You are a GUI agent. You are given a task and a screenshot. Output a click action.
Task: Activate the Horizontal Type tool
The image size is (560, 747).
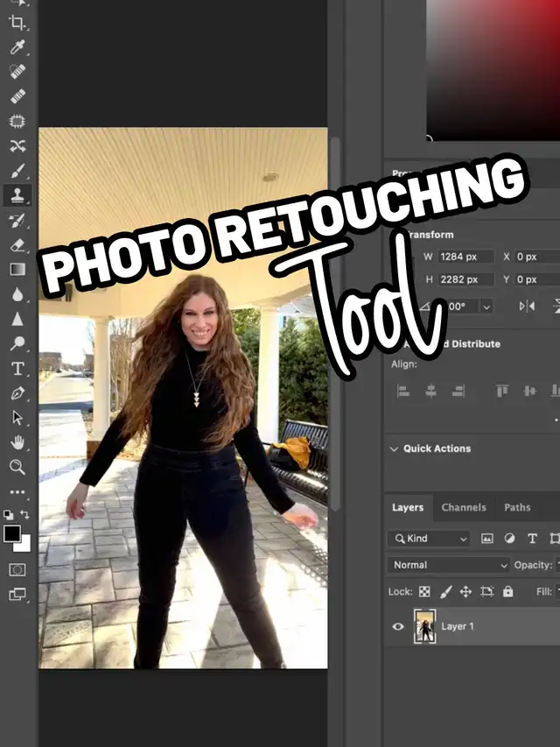(x=17, y=369)
